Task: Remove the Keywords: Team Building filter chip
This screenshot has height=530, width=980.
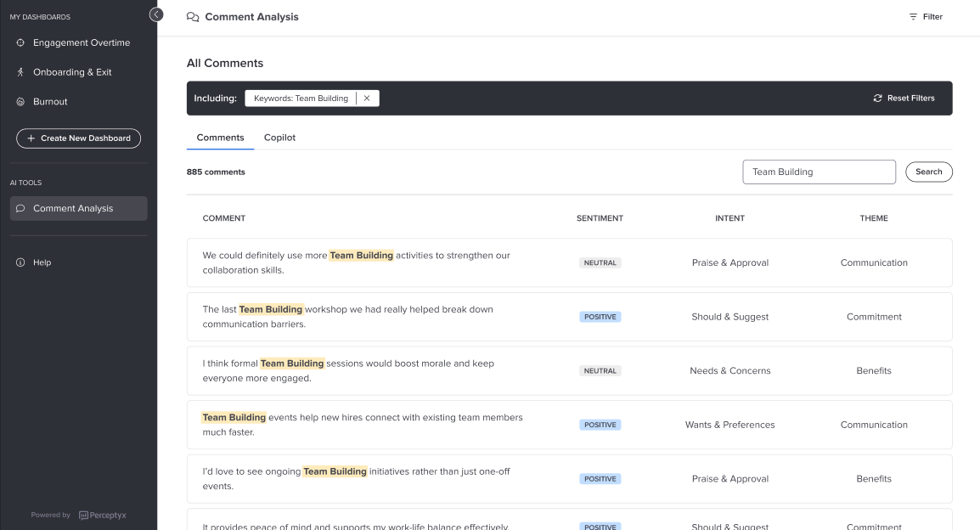Action: (367, 99)
